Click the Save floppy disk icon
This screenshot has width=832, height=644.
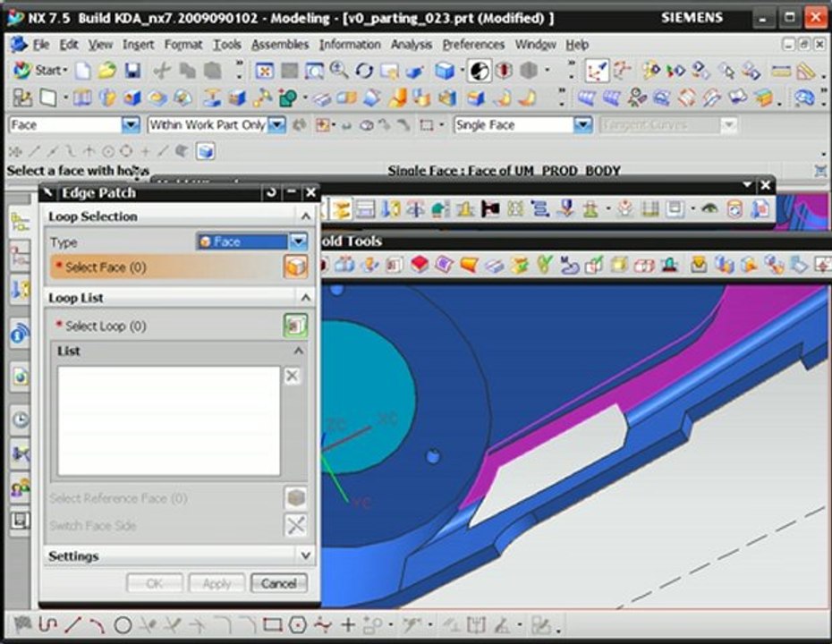click(132, 70)
